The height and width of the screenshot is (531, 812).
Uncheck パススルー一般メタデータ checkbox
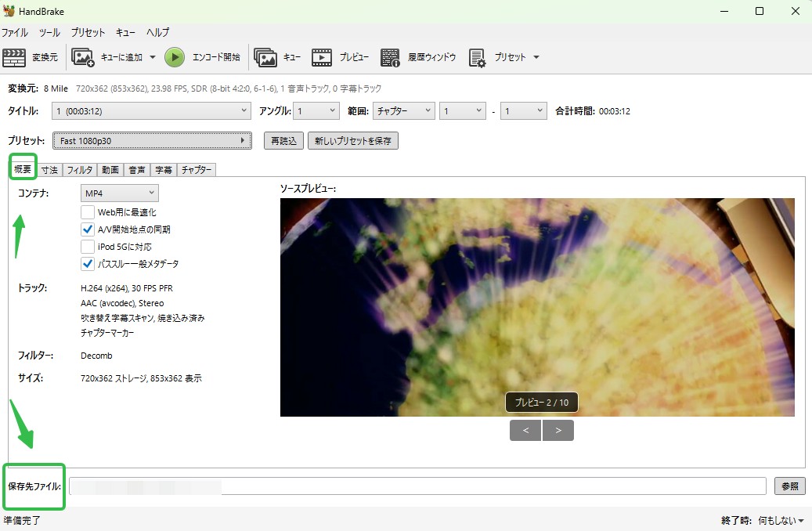pyautogui.click(x=88, y=264)
